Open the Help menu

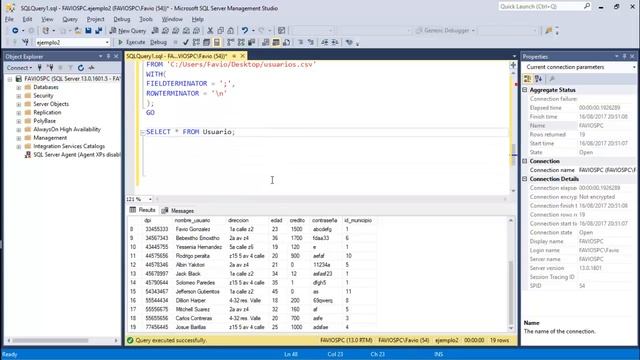[x=198, y=19]
